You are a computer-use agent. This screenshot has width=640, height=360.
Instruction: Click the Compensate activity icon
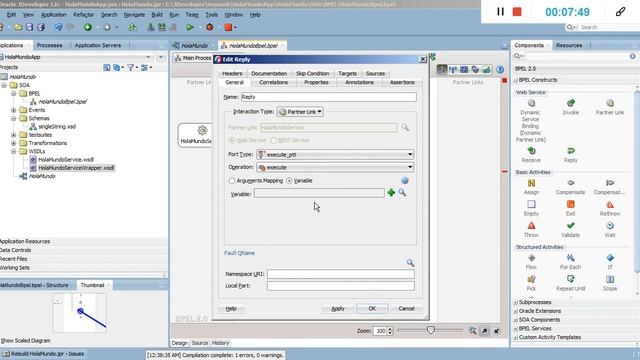coord(571,183)
